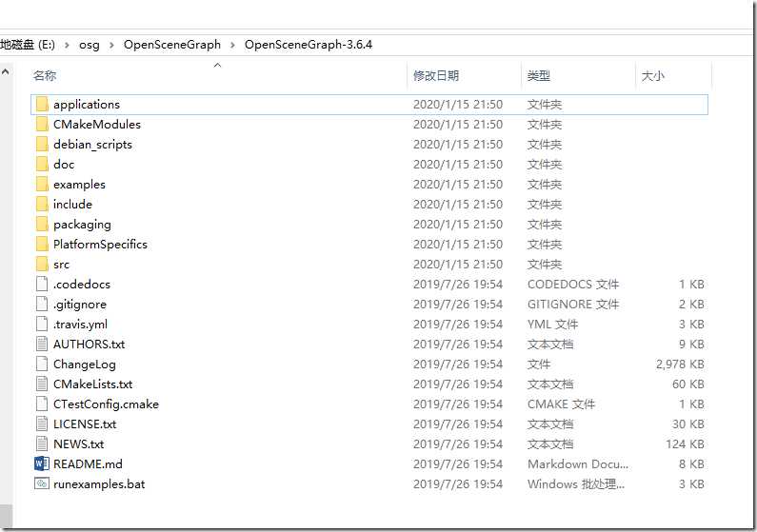Expand the chevron after osg breadcrumb
The image size is (757, 532).
[x=111, y=45]
